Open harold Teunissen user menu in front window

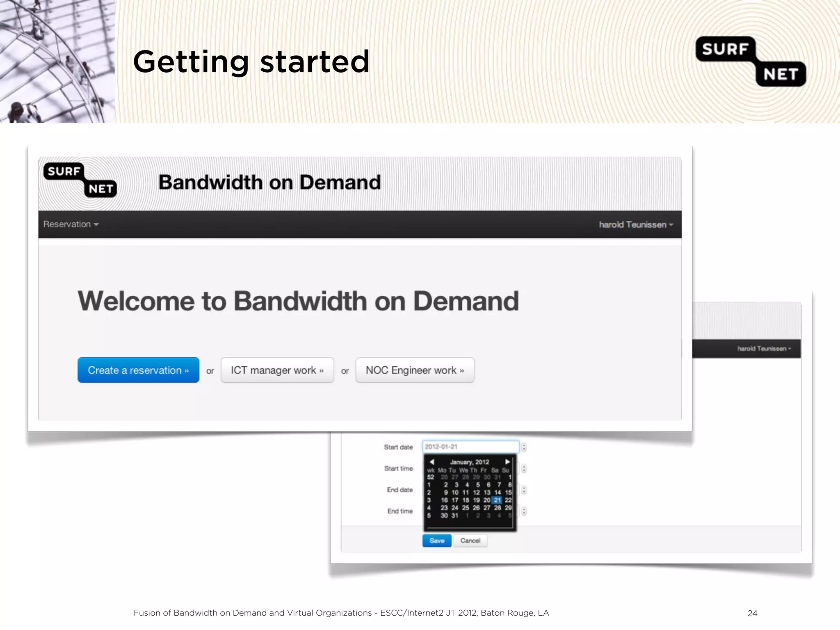[x=636, y=224]
